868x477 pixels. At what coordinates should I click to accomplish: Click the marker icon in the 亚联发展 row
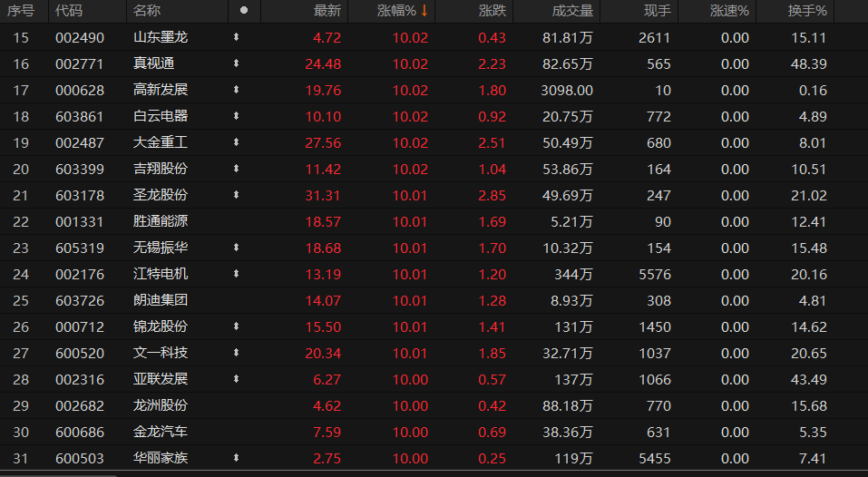tap(237, 379)
